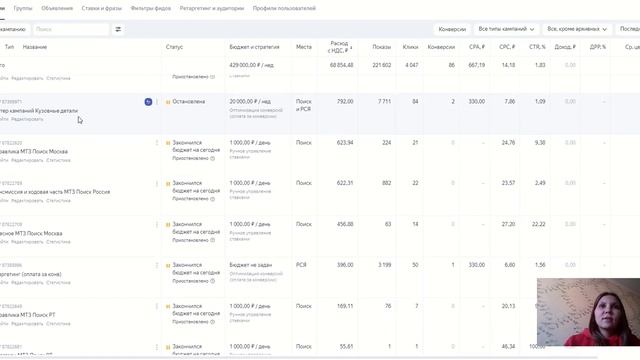640x360 pixels.
Task: Click sort arrow on Расход с НДС column
Action: click(x=351, y=48)
